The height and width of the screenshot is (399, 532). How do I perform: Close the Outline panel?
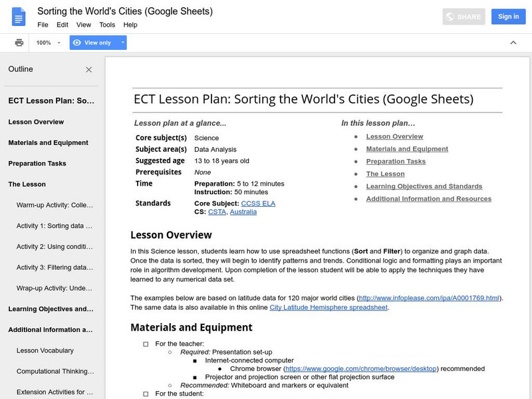pos(89,70)
